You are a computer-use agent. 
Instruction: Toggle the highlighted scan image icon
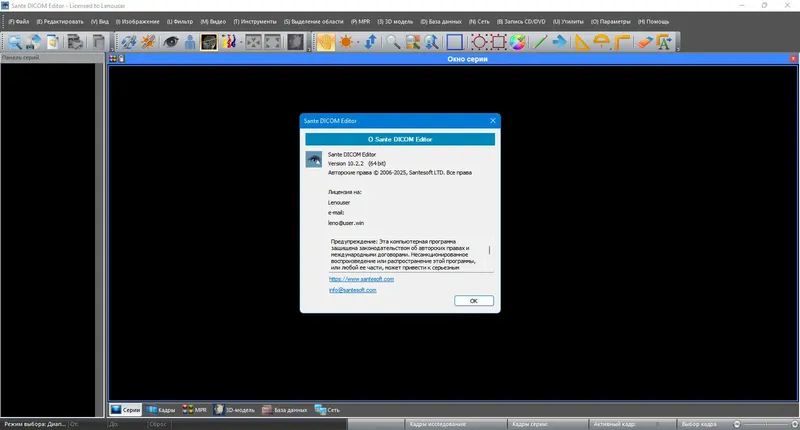click(x=209, y=42)
